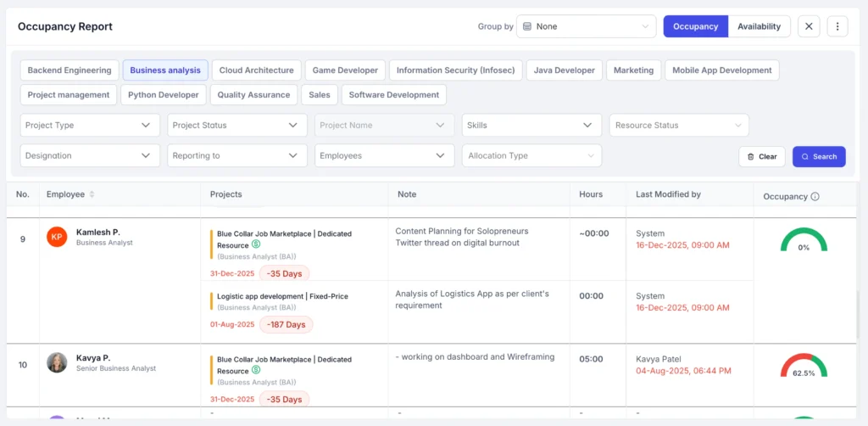Click the Hours column header

[x=591, y=194]
